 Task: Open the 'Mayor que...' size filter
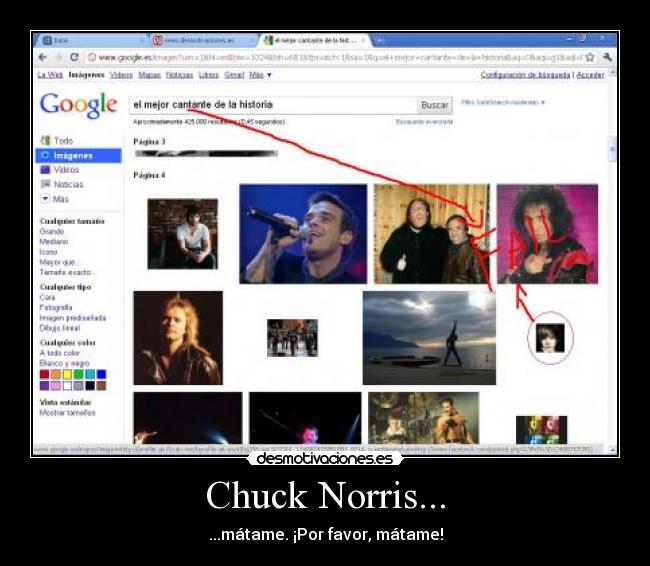(x=59, y=262)
